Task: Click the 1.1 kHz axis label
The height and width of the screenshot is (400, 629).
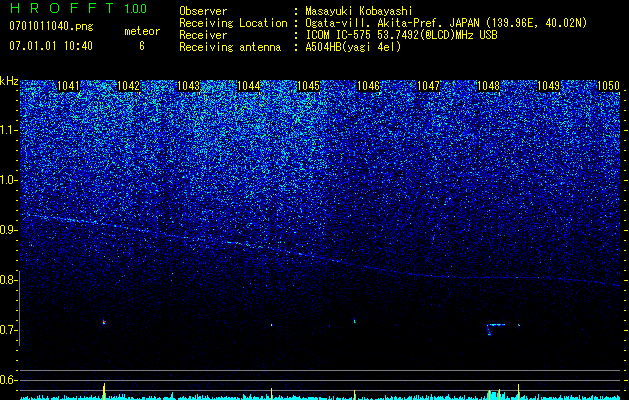Action: click(8, 130)
